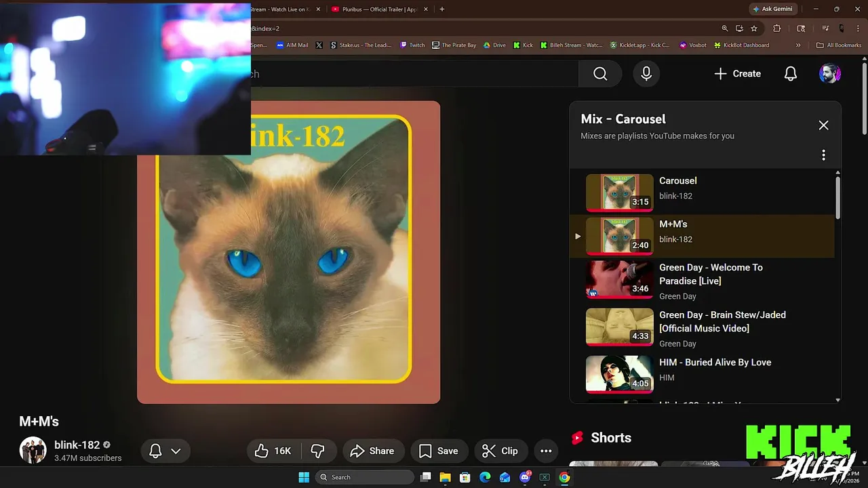Open Task View on the taskbar
The image size is (868, 488).
pyautogui.click(x=426, y=477)
